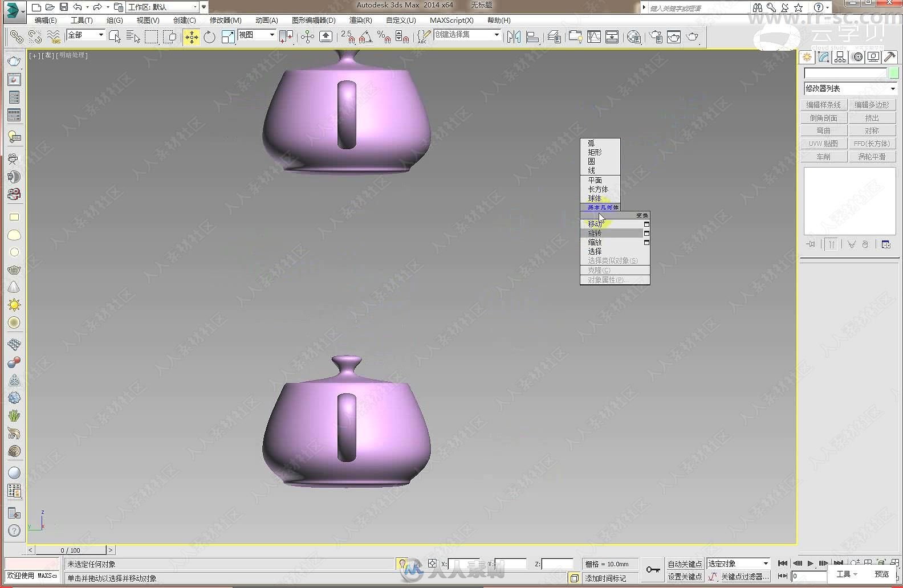Open the 编辑(E) menu
The width and height of the screenshot is (903, 588).
pos(46,20)
